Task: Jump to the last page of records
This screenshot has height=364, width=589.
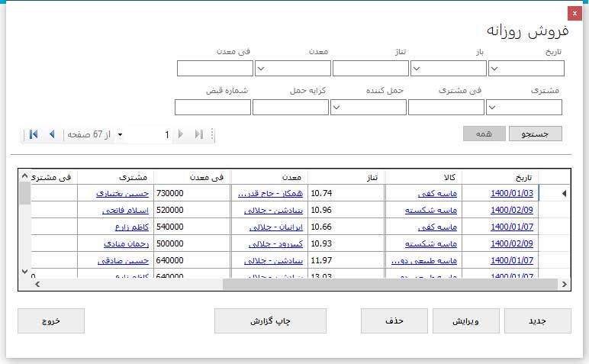Action: coord(199,134)
